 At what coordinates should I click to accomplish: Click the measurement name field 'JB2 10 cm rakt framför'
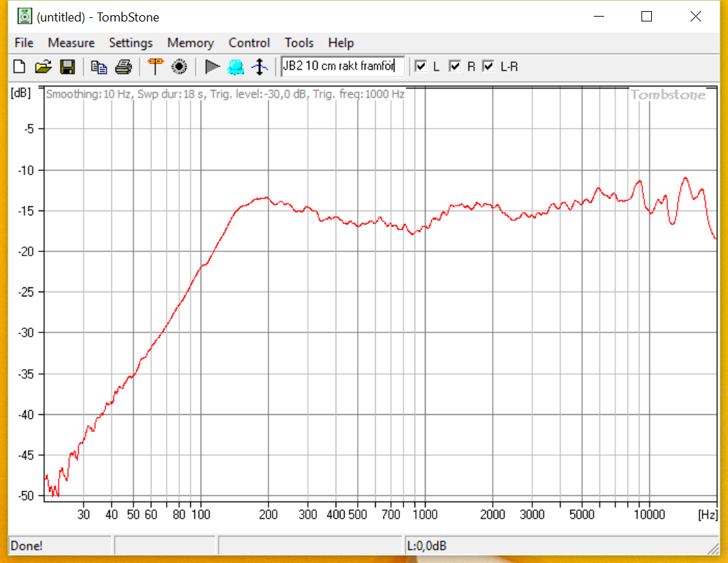pos(343,66)
